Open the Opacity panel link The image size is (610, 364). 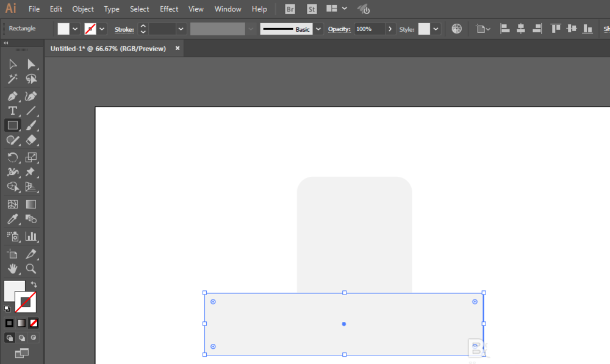(x=339, y=29)
